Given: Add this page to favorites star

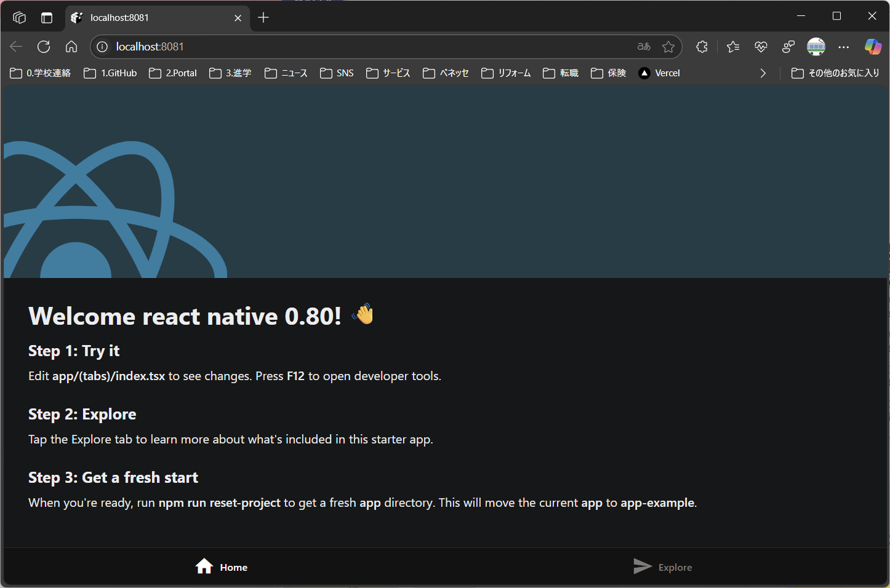Looking at the screenshot, I should 668,47.
